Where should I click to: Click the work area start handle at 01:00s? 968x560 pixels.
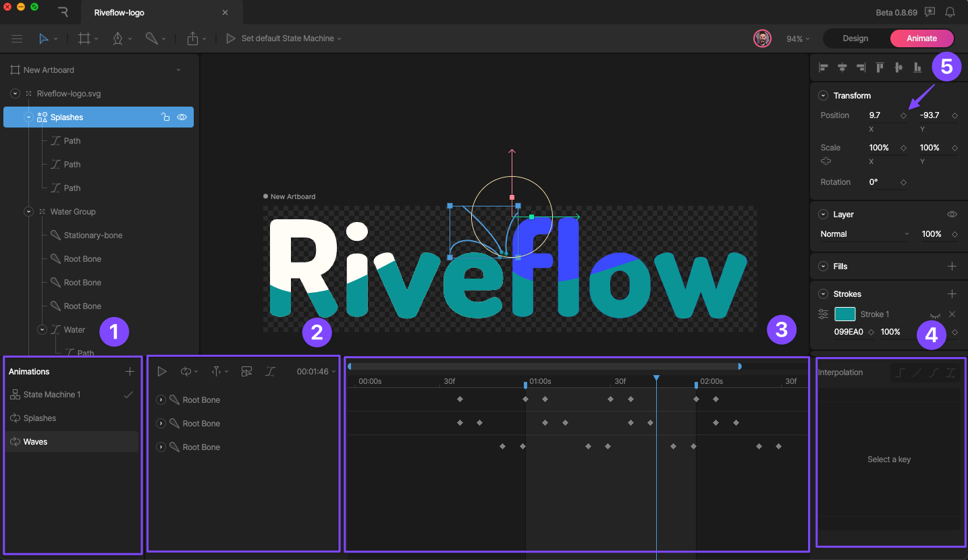526,385
